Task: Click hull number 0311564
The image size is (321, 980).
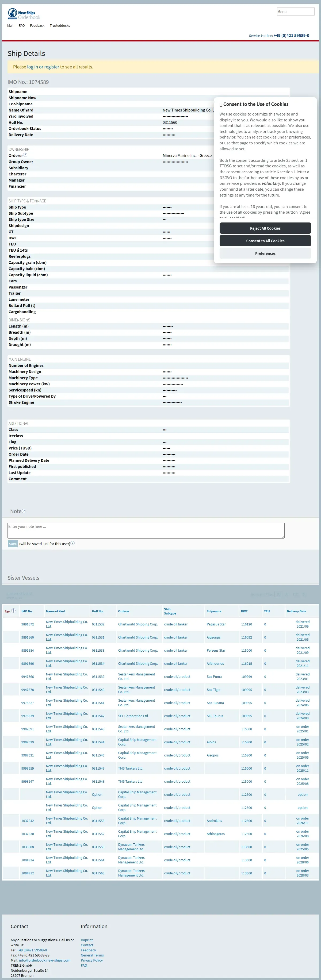Action: (98, 860)
